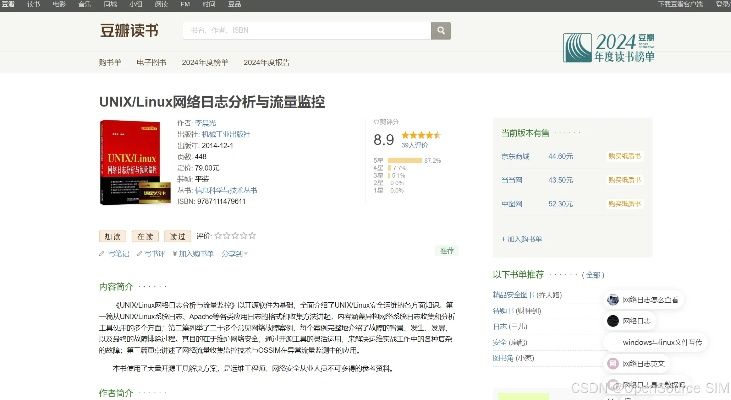Viewport: 731px width, 400px height.
Task: Mark the book as 读过
Action: 177,236
